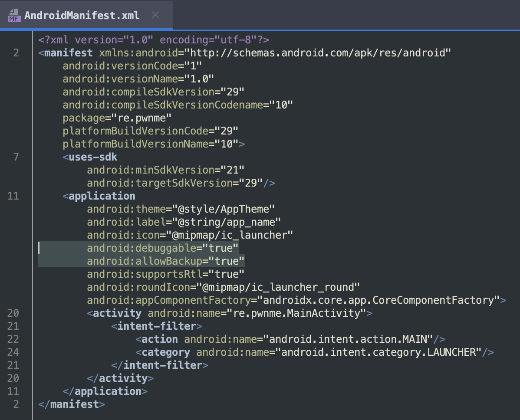Viewport: 520px width, 420px height.
Task: Click the action android.intent.action.MAIN line
Action: coord(290,339)
